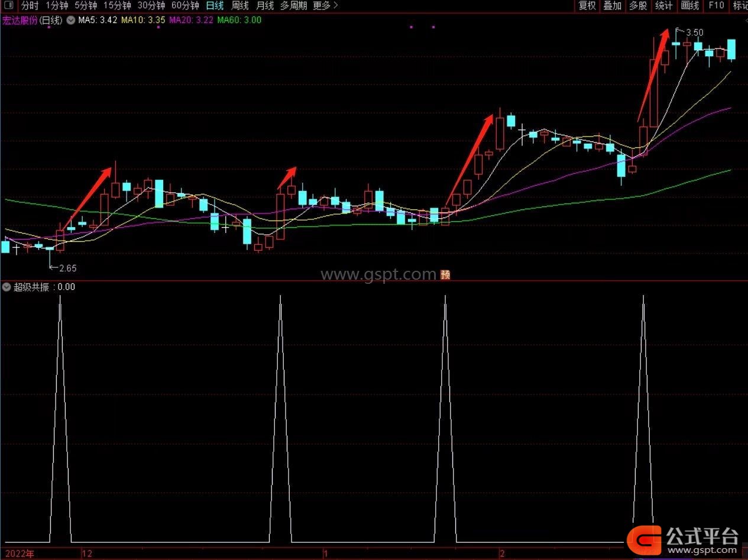Screen dimensions: 748x560
Task: Click the 2 February timeline marker
Action: click(502, 553)
